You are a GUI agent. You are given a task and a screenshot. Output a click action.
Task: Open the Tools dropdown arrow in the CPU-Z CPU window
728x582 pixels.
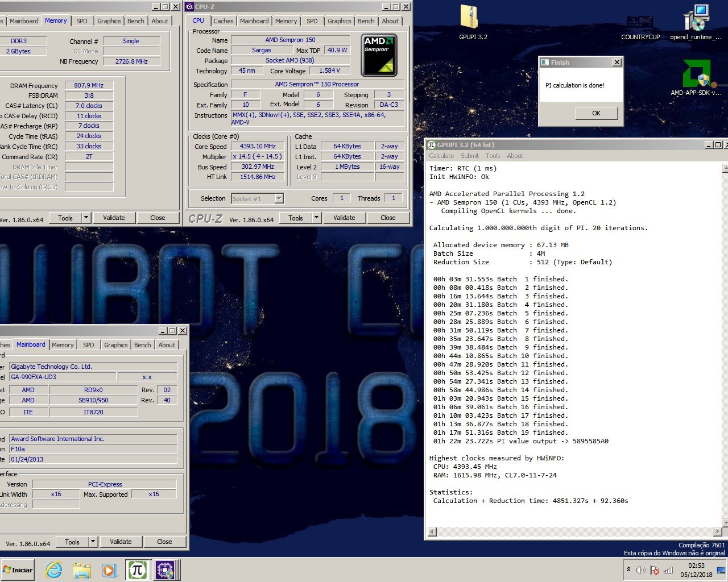pyautogui.click(x=317, y=218)
